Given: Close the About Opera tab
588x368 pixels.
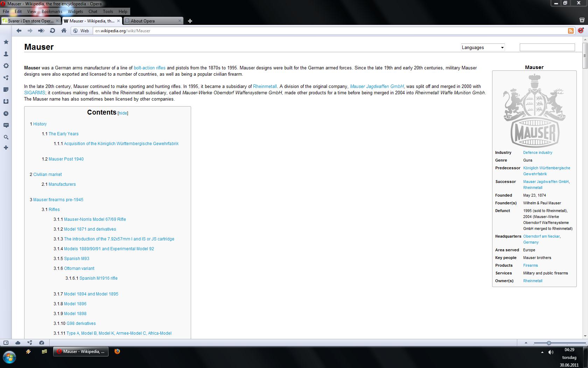Looking at the screenshot, I should tap(180, 21).
